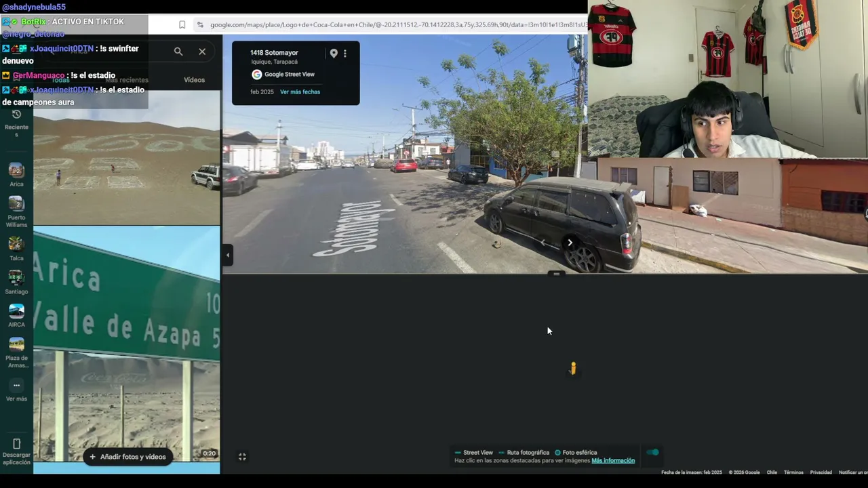
Task: Click the Añadir fotos y vídeos button
Action: point(127,457)
